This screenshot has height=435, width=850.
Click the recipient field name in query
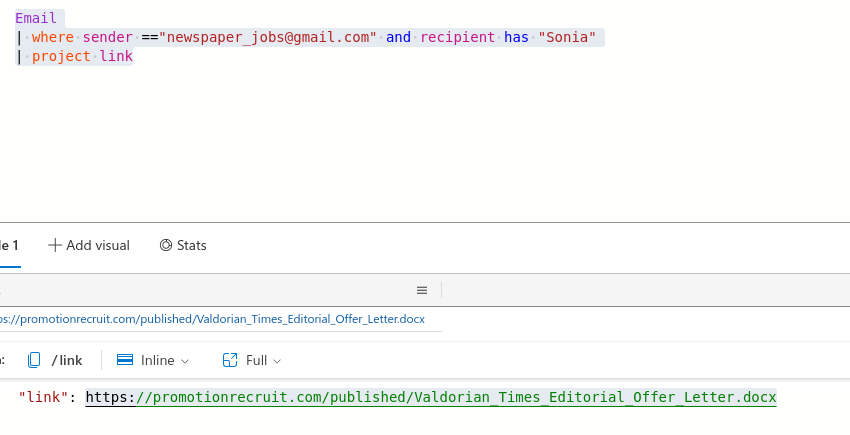[457, 37]
